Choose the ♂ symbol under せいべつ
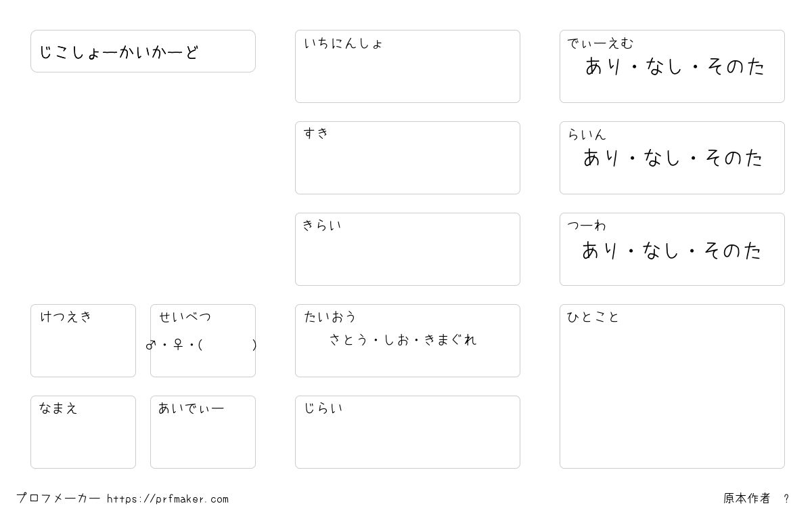Viewport: 812px width, 508px height. (151, 345)
